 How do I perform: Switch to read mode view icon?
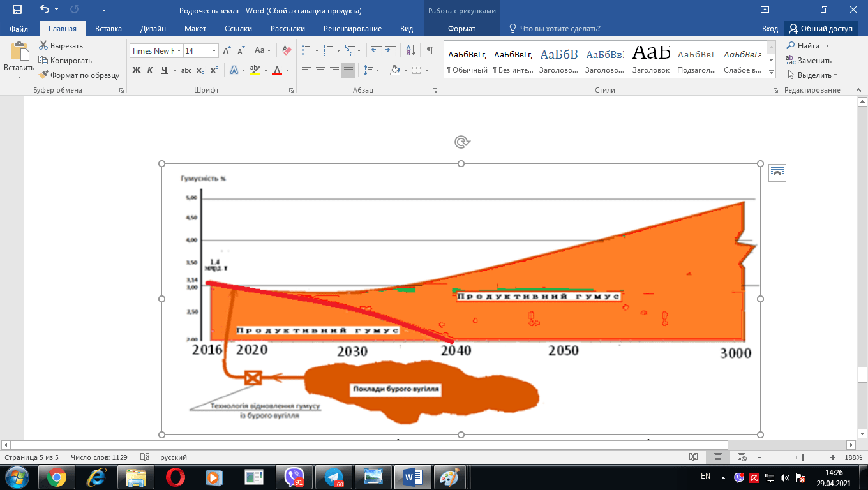[694, 457]
